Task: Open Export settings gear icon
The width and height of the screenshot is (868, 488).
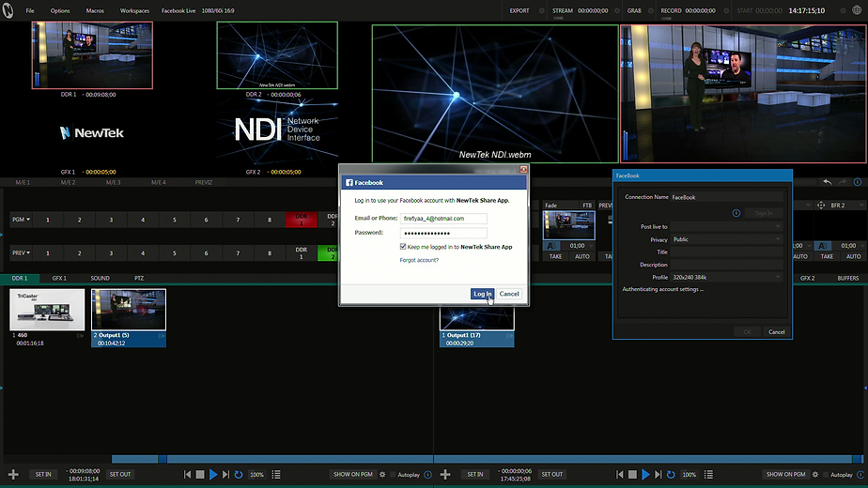Action: tap(541, 10)
